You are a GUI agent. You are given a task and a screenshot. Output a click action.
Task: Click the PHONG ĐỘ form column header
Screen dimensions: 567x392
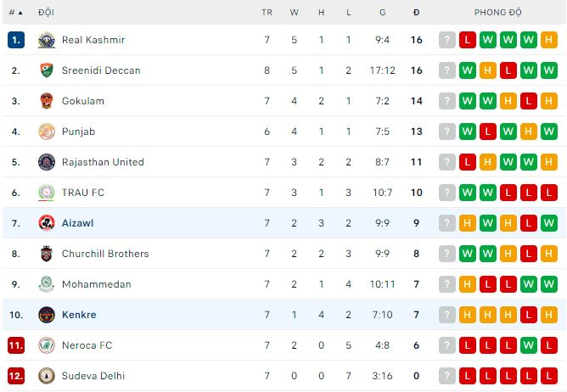tap(498, 13)
